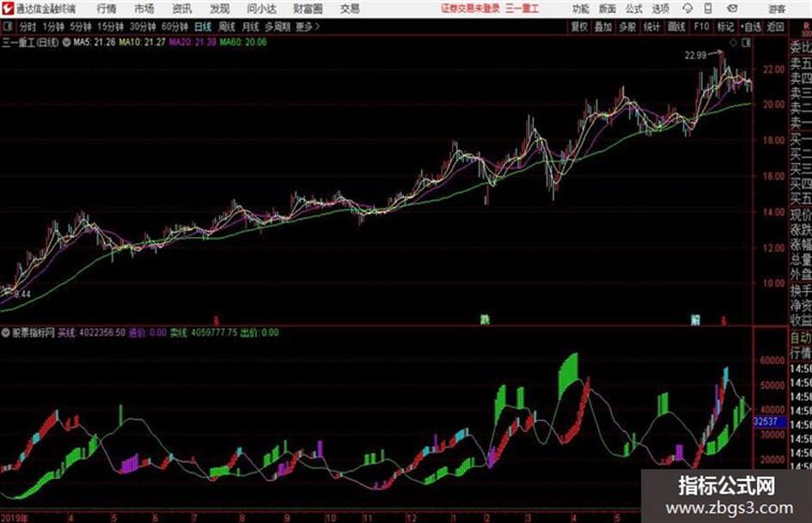Click the MA60: 20.06 indicator label
This screenshot has height=523, width=812.
click(x=243, y=42)
